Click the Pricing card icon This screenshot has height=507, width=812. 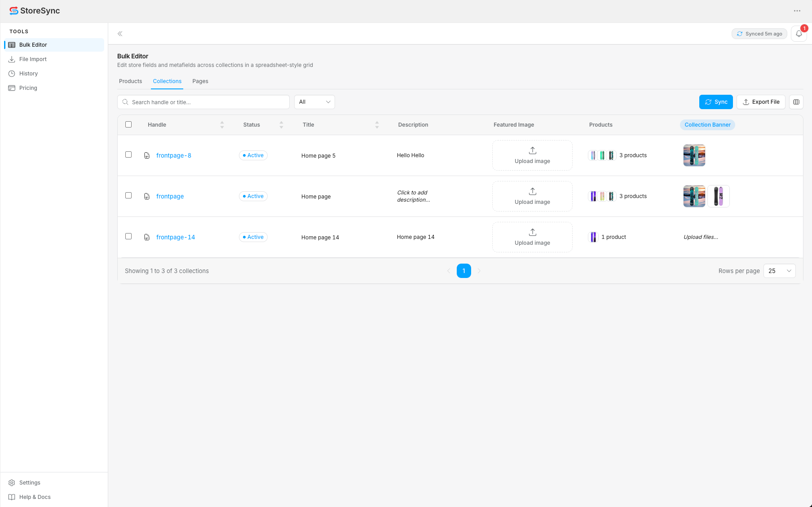[x=12, y=88]
